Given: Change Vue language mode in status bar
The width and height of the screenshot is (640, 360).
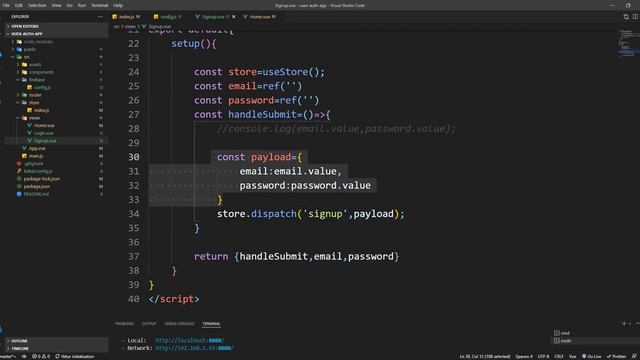Looking at the screenshot, I should [x=572, y=356].
